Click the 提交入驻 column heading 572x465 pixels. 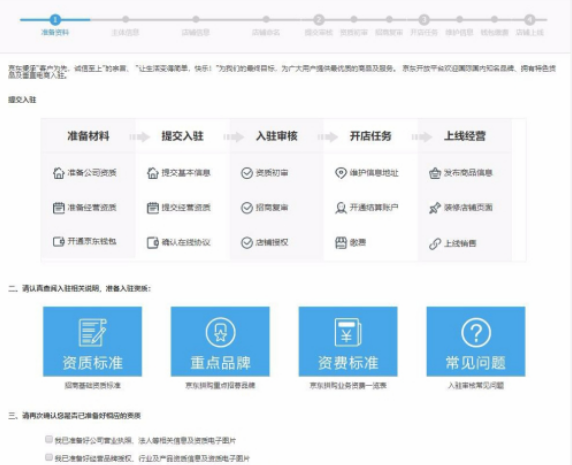click(x=182, y=136)
